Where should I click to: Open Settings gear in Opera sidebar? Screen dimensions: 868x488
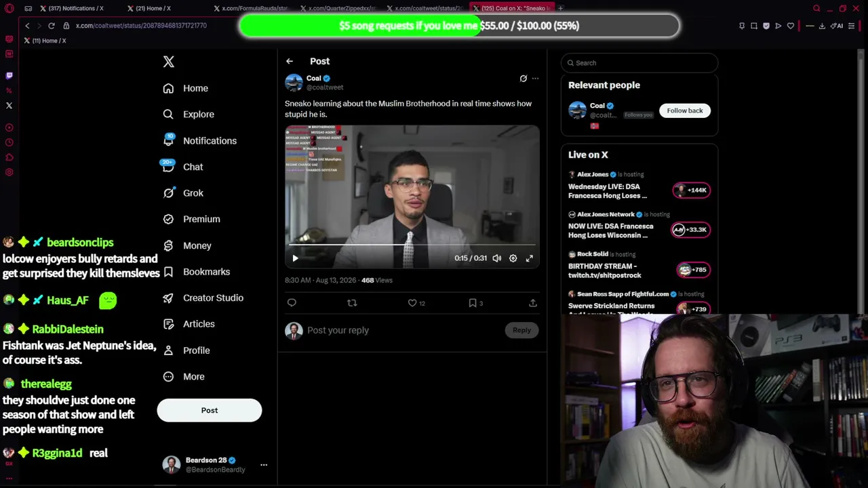[x=9, y=172]
